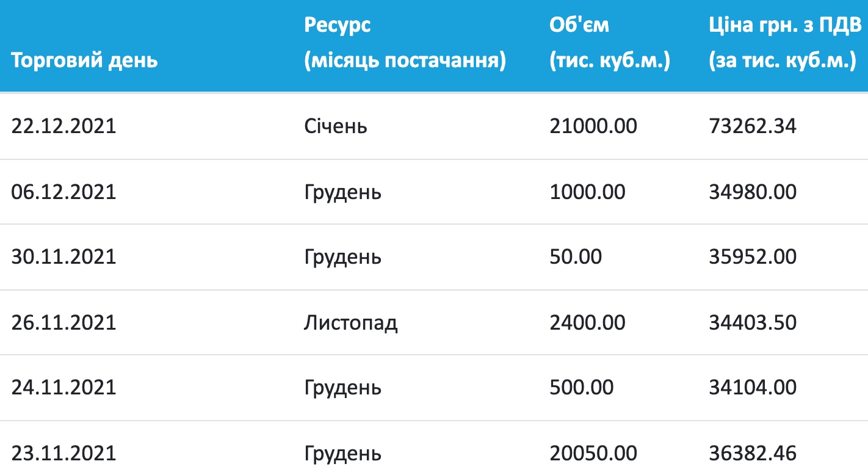Select the 34403.50 price cell

[x=753, y=322]
